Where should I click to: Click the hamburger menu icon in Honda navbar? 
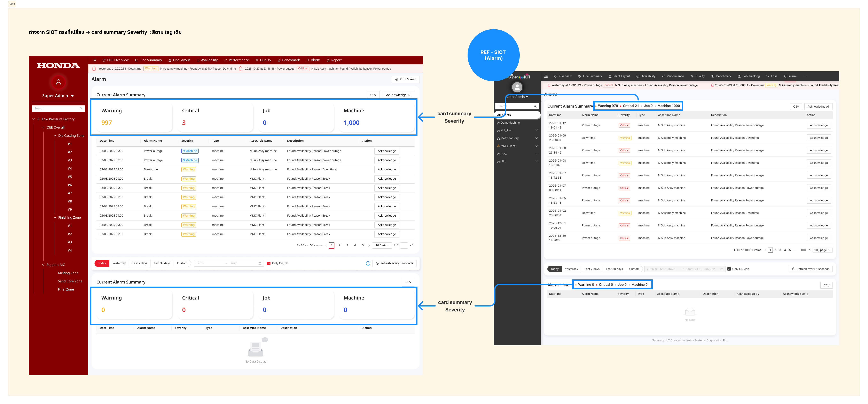point(95,60)
